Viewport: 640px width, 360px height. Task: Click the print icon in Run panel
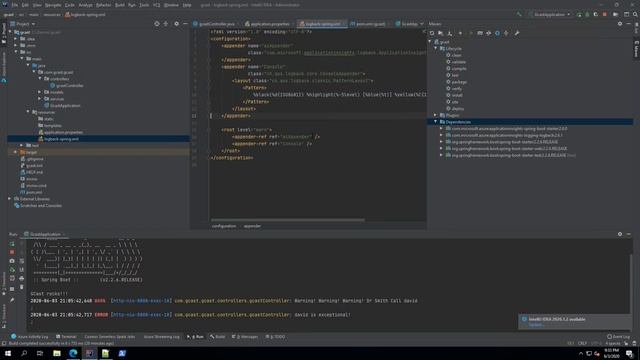coord(22,278)
